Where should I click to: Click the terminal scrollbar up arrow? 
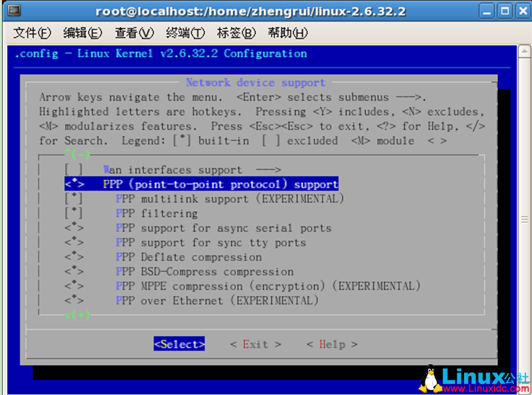point(524,51)
